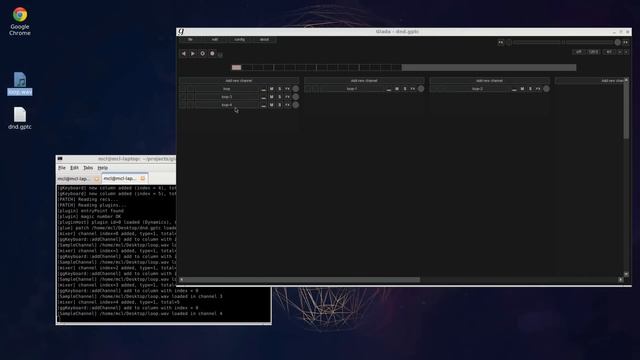
Task: Open channel mode menu for loop-1
Action: tap(389, 89)
